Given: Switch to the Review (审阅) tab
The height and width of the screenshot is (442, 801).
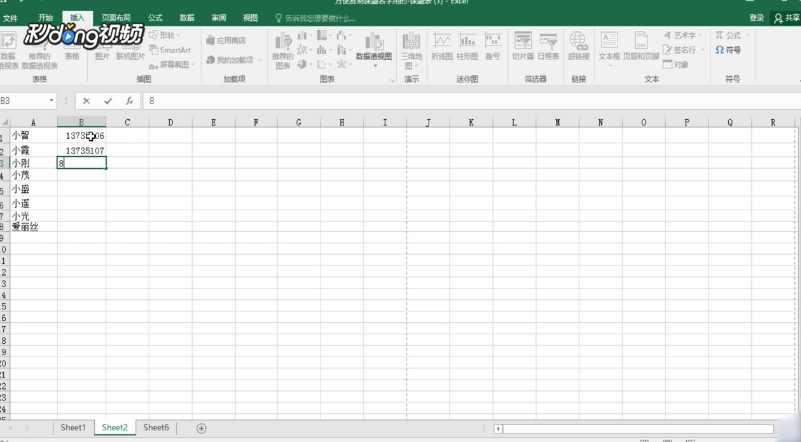Looking at the screenshot, I should (x=219, y=18).
